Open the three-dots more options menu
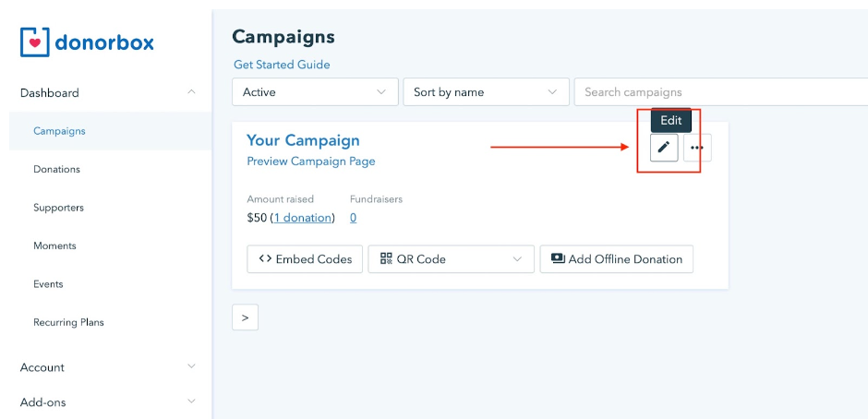 [x=697, y=148]
